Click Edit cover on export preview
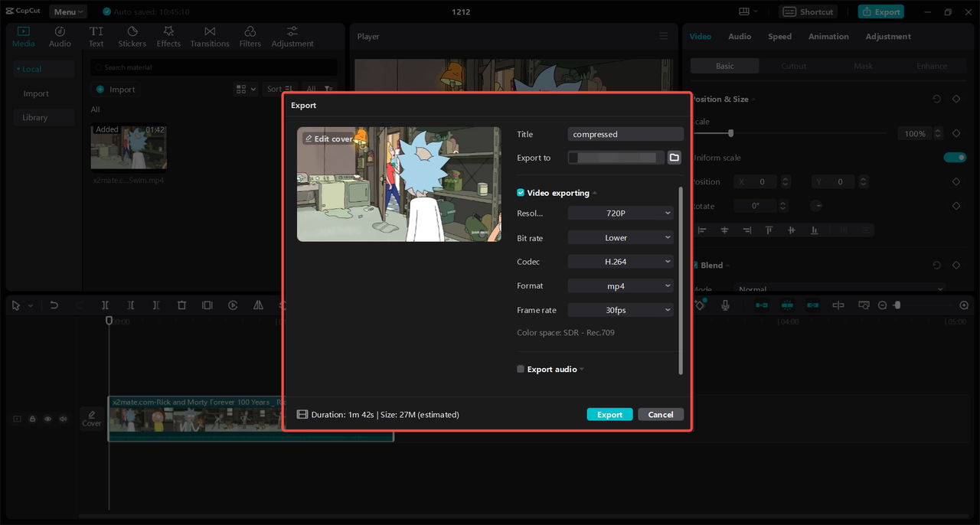 [328, 139]
